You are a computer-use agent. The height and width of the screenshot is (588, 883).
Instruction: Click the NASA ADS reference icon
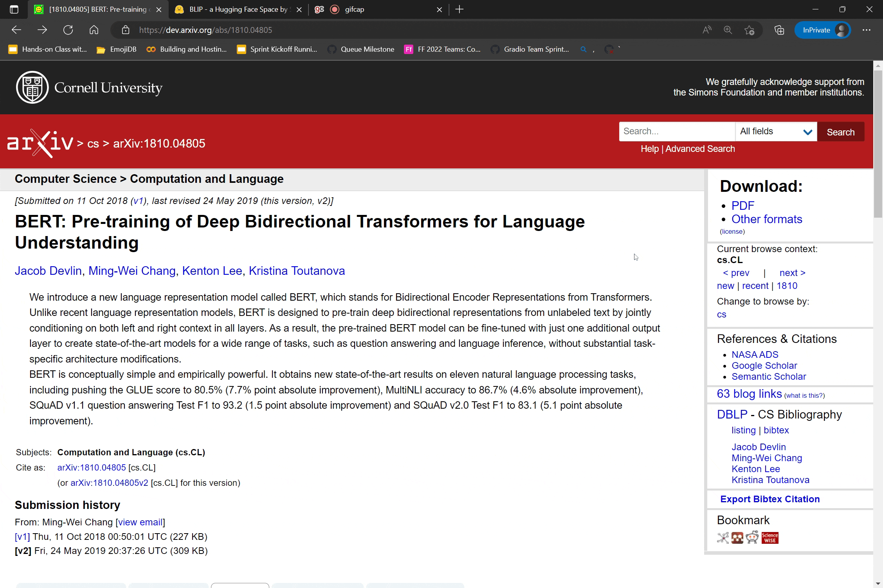coord(754,354)
